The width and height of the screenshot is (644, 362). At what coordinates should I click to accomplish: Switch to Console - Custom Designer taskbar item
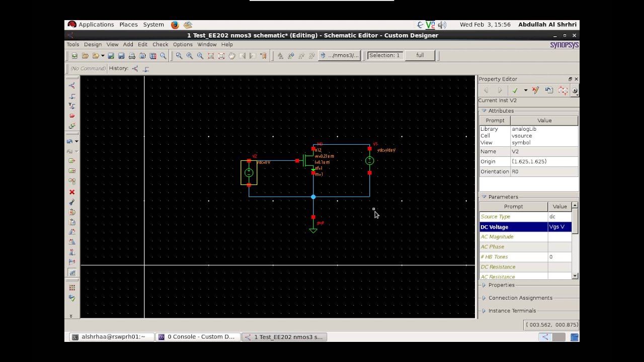(x=197, y=337)
